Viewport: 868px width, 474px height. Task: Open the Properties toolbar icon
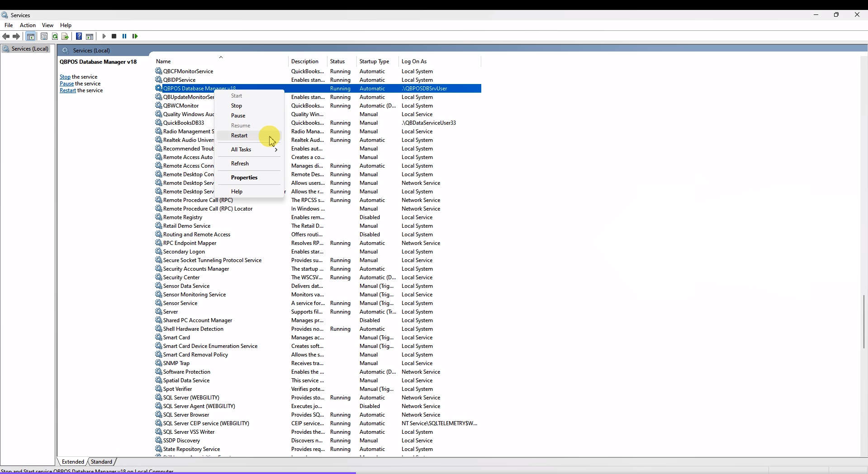click(x=44, y=36)
